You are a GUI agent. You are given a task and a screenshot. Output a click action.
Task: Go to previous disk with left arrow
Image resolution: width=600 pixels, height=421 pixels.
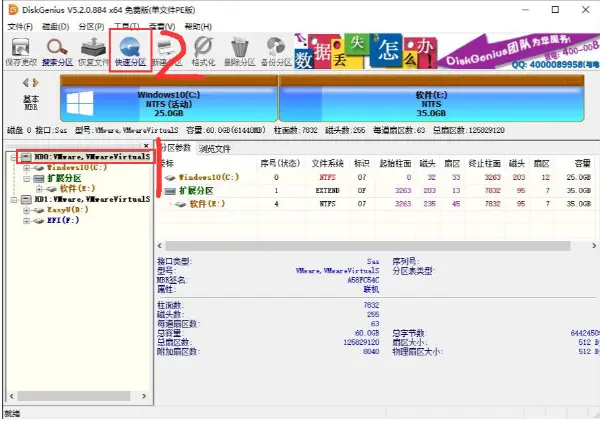26,83
